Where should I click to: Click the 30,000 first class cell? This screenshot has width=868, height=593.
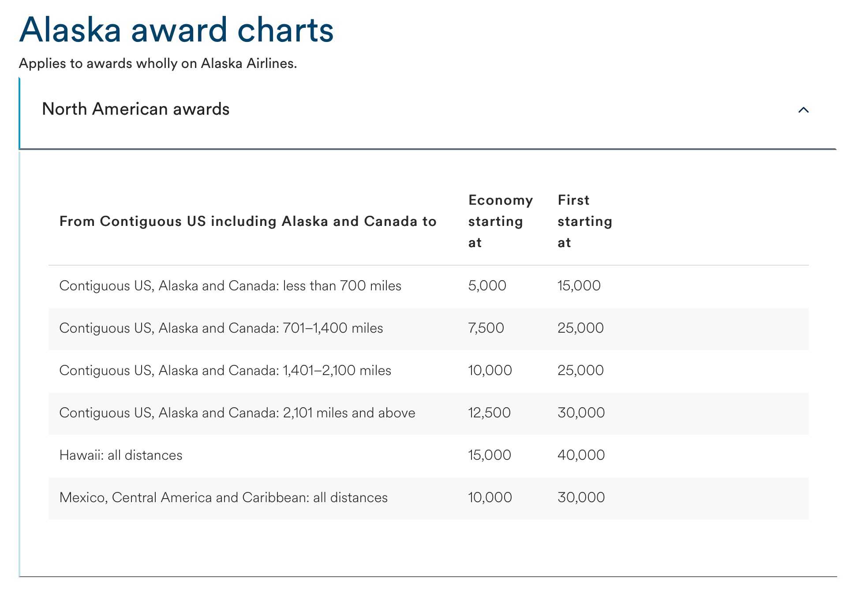click(x=580, y=413)
